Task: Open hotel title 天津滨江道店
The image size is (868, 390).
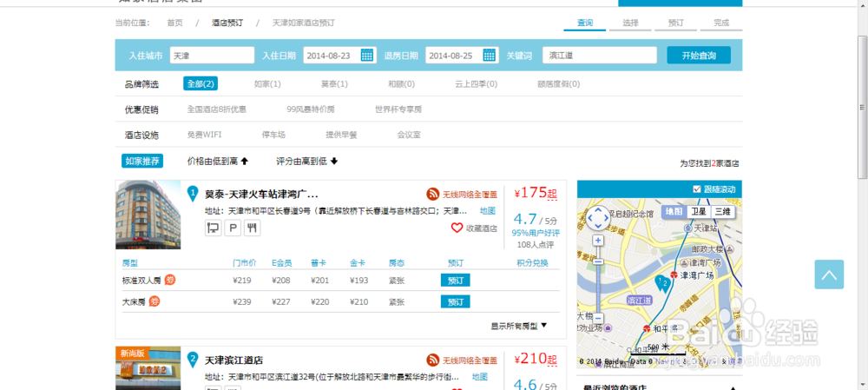Action: (233, 360)
